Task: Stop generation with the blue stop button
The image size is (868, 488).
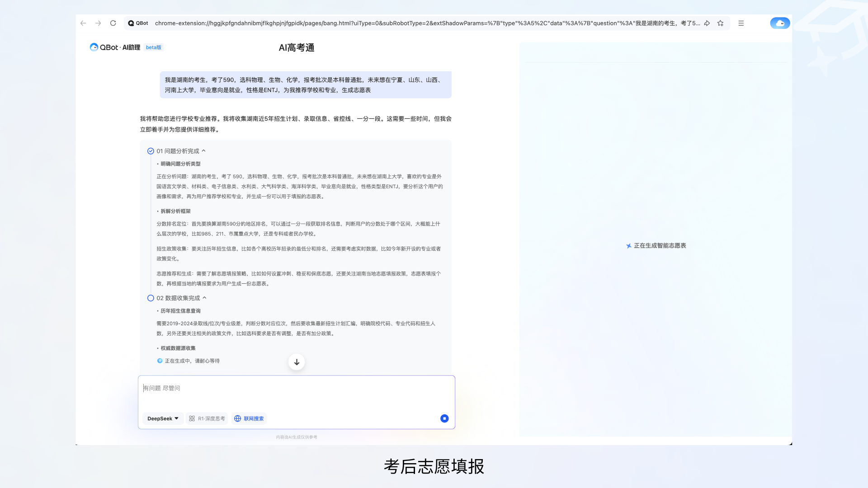Action: 444,418
